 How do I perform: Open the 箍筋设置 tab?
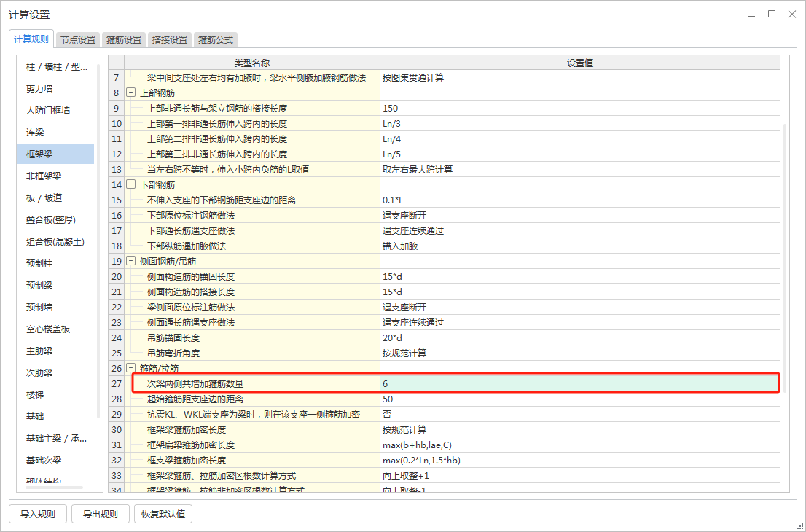124,39
